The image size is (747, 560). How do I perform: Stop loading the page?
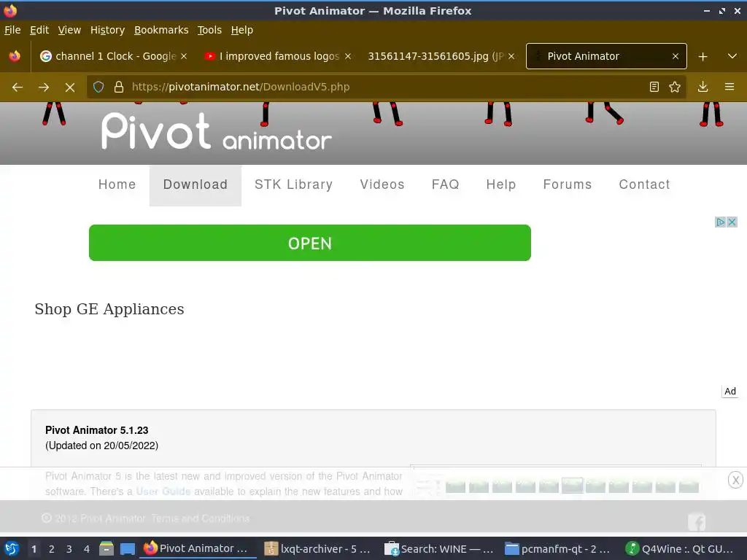click(70, 87)
